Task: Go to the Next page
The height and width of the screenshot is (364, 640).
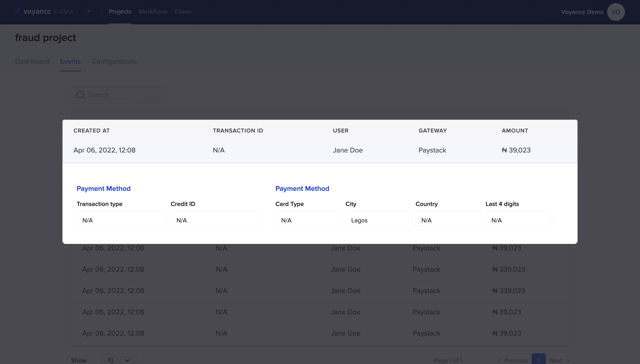Action: click(560, 360)
